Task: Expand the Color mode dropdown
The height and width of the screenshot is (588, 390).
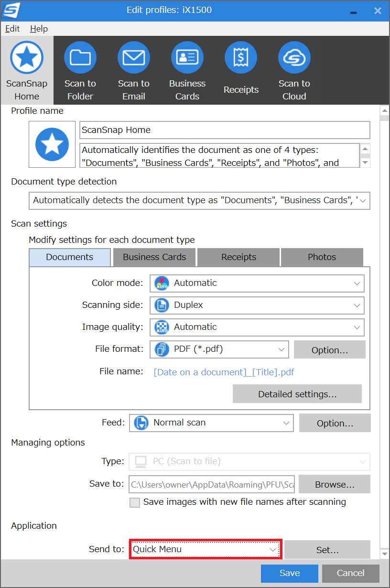Action: (257, 283)
